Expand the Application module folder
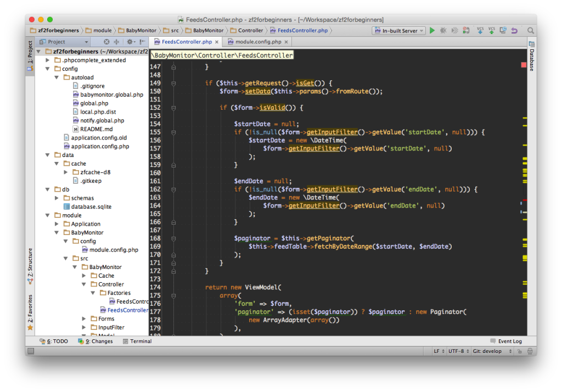Viewport: 562px width, 392px height. click(57, 224)
